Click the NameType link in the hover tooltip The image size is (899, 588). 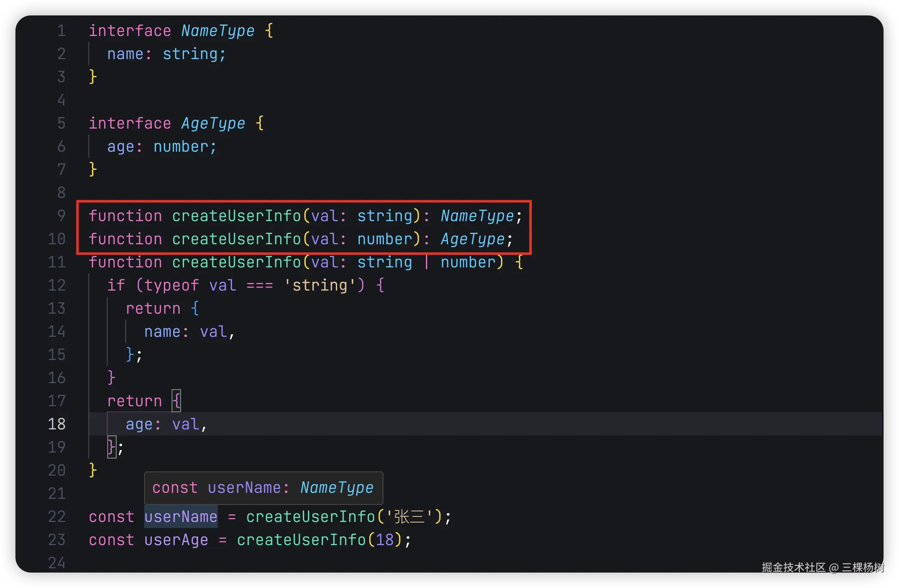coord(337,488)
